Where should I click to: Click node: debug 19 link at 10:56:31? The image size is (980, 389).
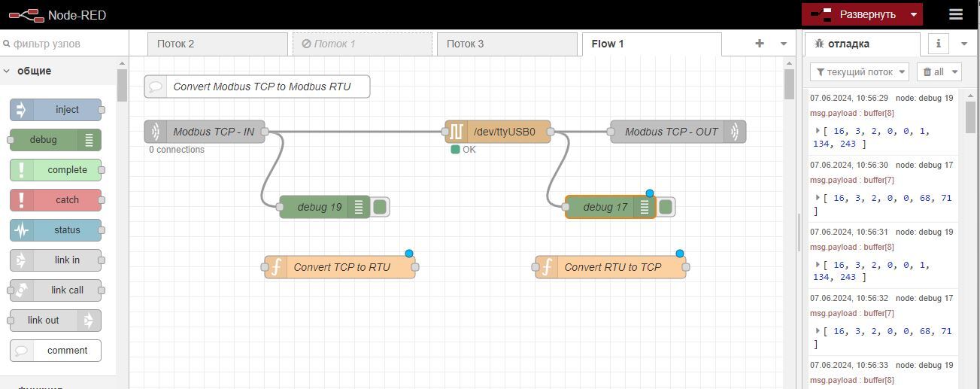click(x=924, y=232)
